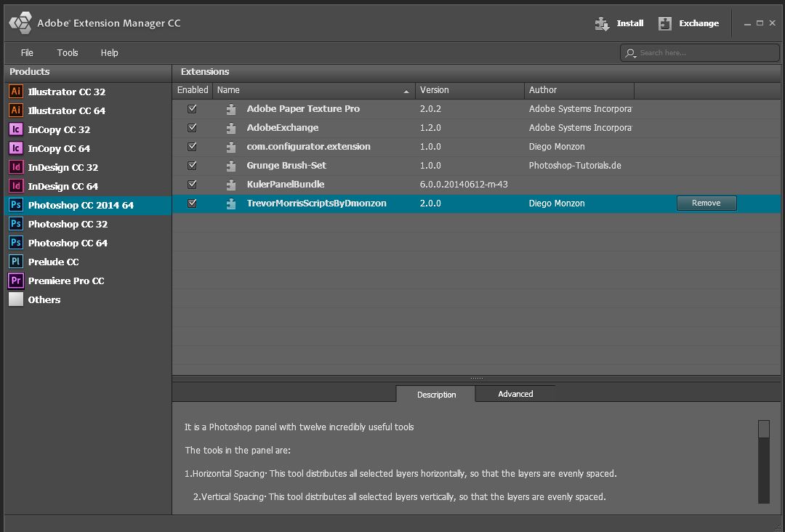Open the File menu

(26, 52)
